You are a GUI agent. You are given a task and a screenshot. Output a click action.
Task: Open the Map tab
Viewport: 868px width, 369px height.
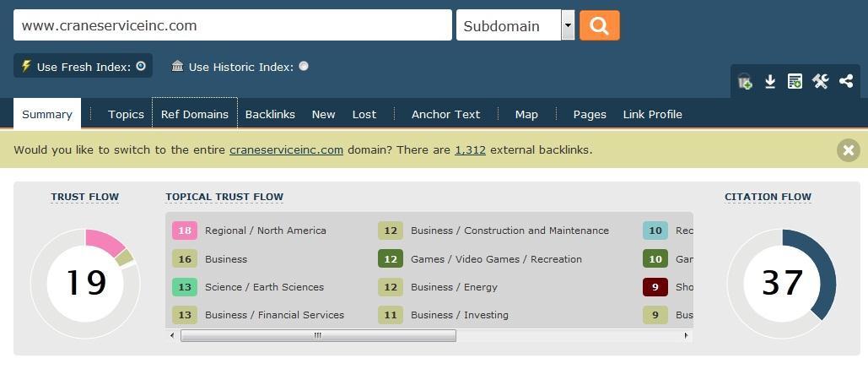(x=526, y=115)
